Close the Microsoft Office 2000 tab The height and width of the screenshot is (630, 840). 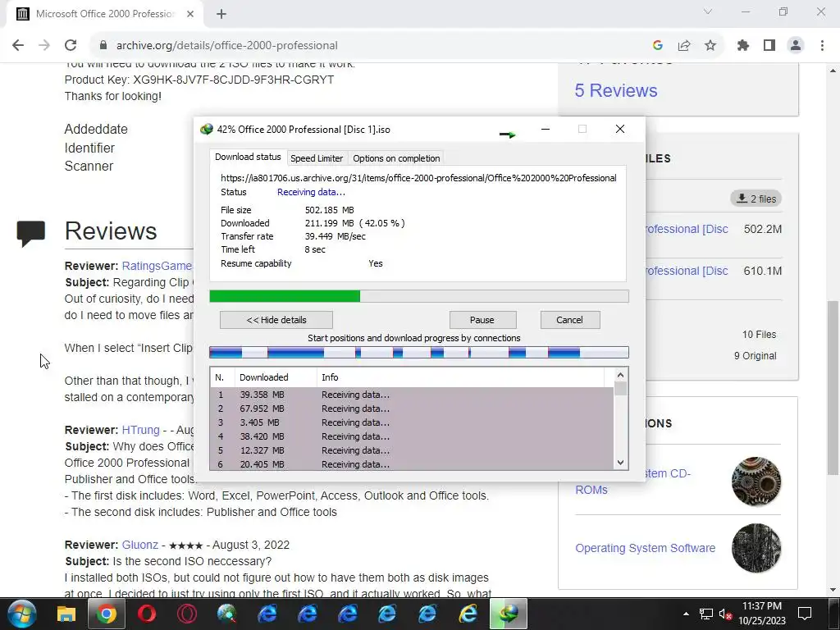pos(190,14)
